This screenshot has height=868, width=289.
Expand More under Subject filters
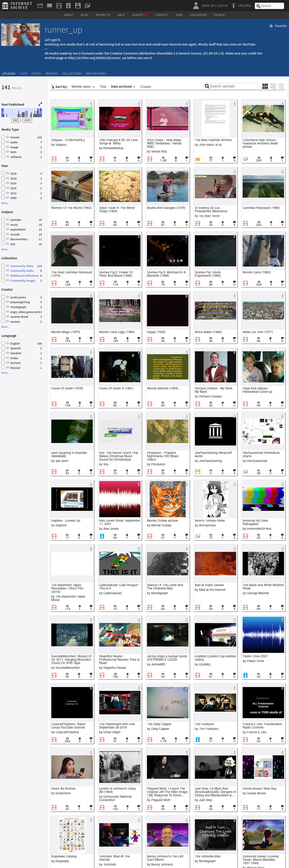[x=5, y=249]
